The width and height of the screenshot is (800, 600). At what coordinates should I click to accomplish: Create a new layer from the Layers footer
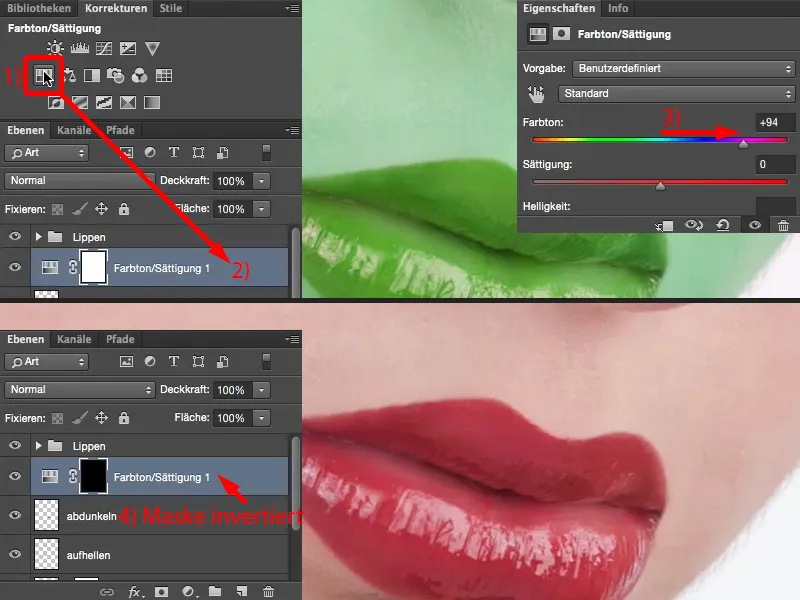(242, 591)
